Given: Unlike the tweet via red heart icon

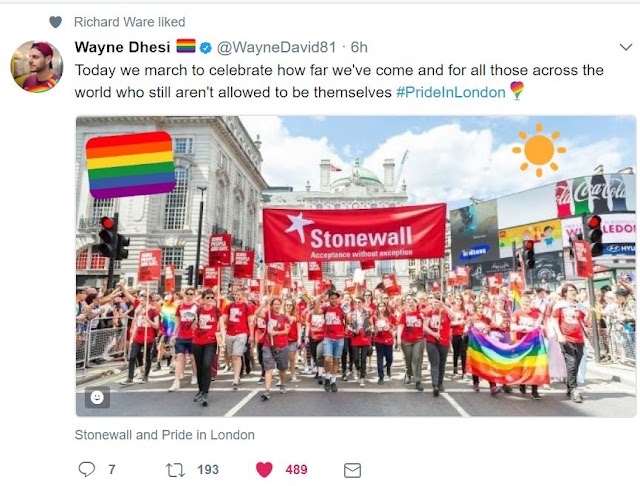Looking at the screenshot, I should (x=264, y=470).
